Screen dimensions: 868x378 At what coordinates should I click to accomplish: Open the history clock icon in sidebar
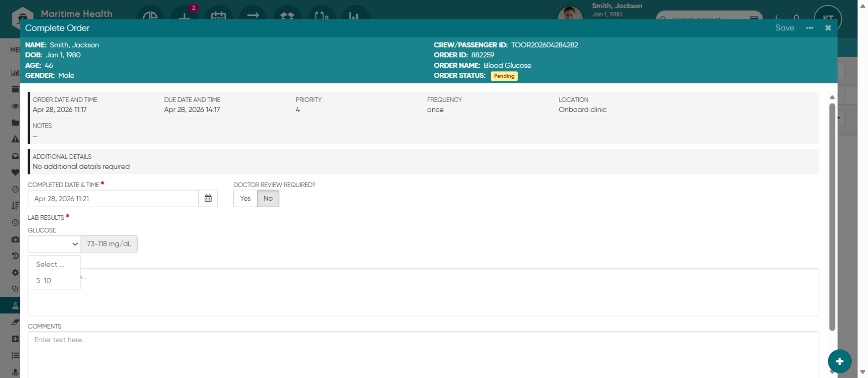15,255
